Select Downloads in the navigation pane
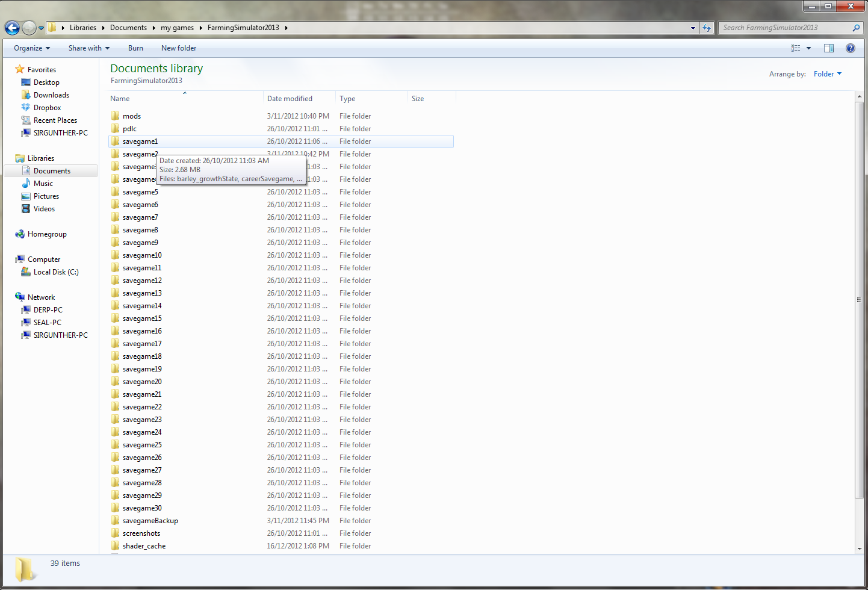The width and height of the screenshot is (868, 590). tap(51, 95)
